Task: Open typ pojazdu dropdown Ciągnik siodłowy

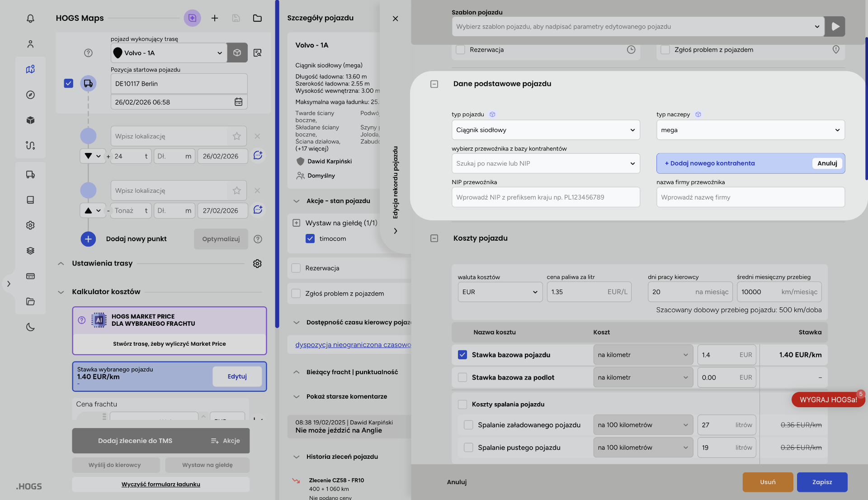Action: click(545, 130)
